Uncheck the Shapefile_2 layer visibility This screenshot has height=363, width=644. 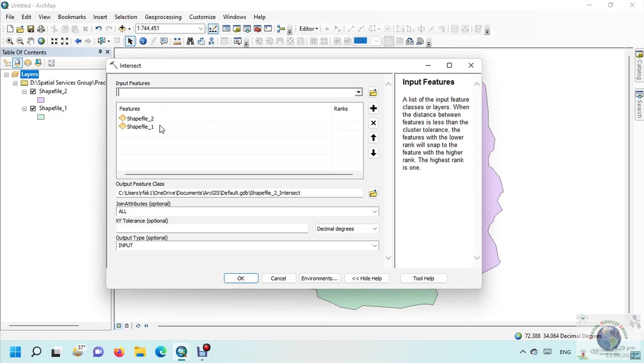pos(33,91)
